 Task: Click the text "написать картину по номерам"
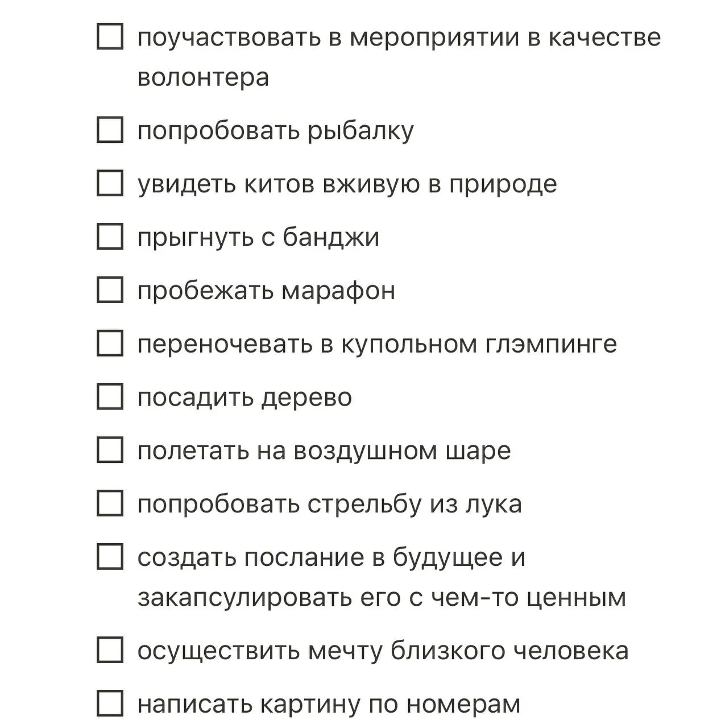pyautogui.click(x=329, y=704)
